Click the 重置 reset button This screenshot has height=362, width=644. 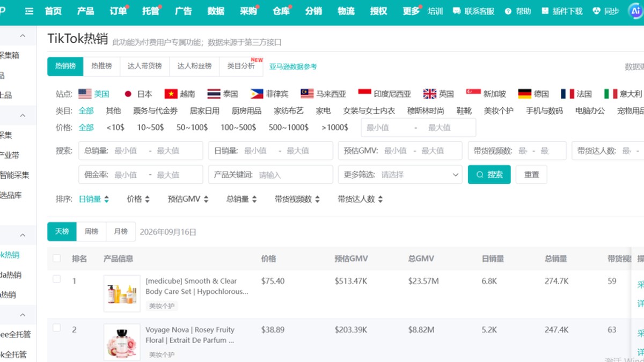(x=531, y=174)
